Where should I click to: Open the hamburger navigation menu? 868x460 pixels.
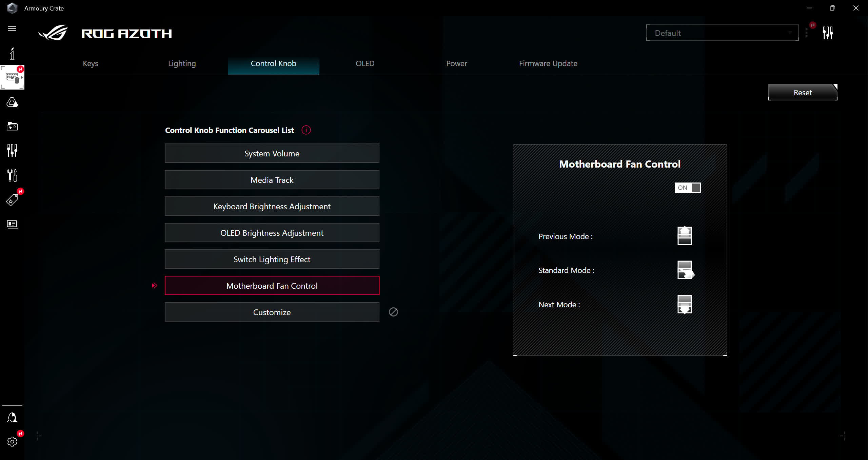coord(12,28)
